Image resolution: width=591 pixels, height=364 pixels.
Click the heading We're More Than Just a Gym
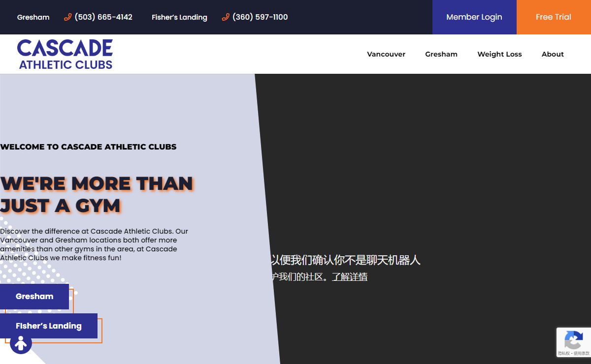(x=97, y=194)
